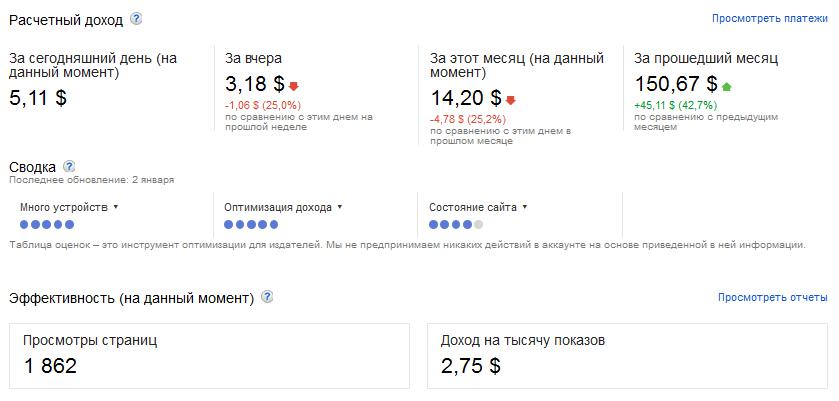Image resolution: width=839 pixels, height=401 pixels.
Task: Select Доход на тысячу показов card
Action: pos(628,355)
